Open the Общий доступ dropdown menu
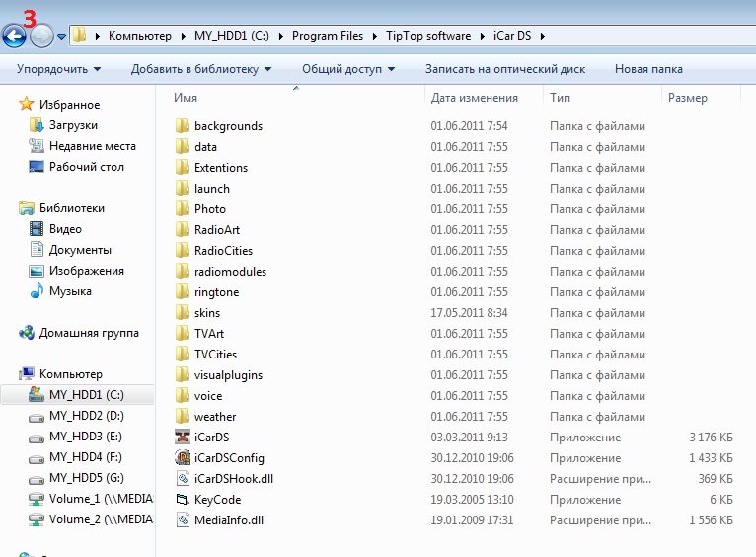 pyautogui.click(x=347, y=69)
